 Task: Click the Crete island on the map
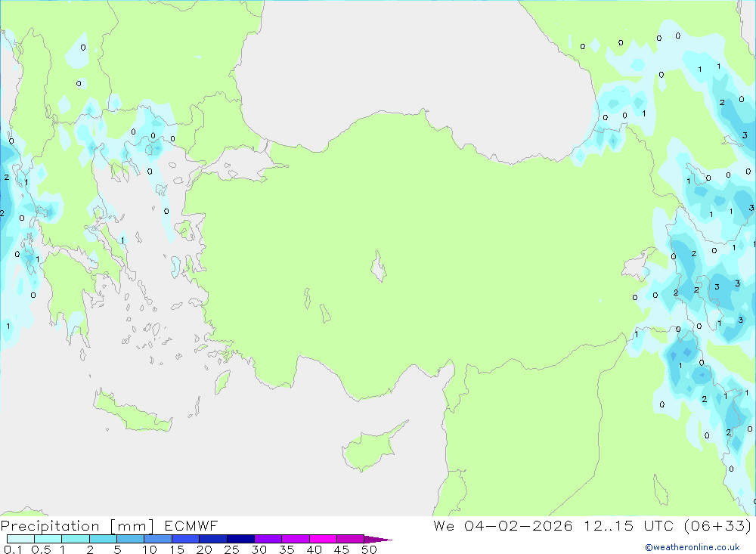tap(132, 411)
